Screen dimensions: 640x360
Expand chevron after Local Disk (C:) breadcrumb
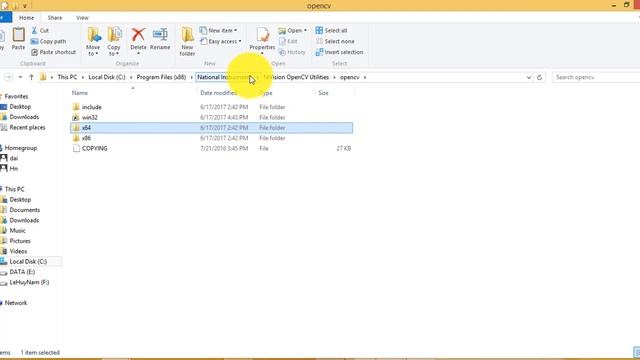[131, 77]
